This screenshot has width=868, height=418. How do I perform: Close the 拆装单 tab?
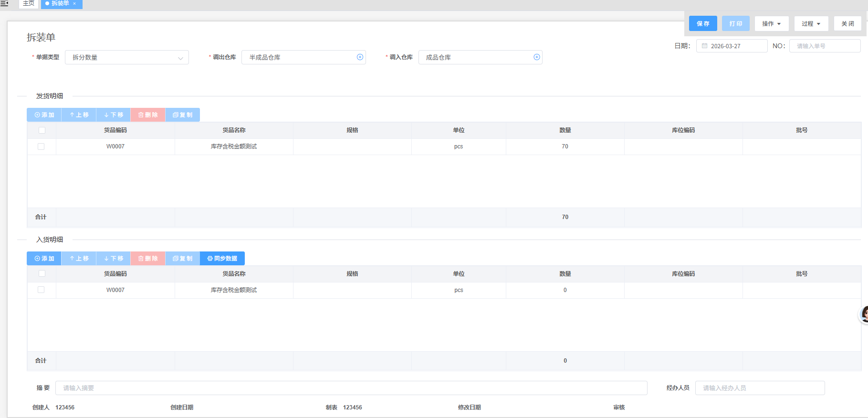pos(74,4)
